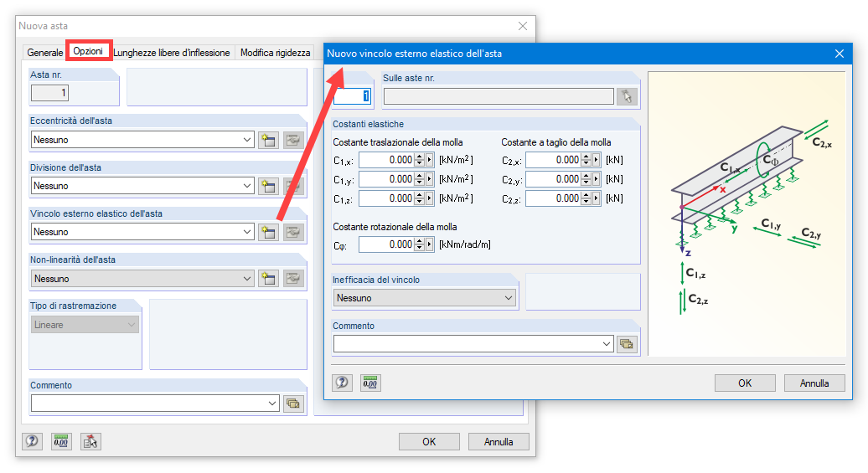868x473 pixels.
Task: Expand Non-linearità dell'asta dropdown
Action: click(x=247, y=279)
